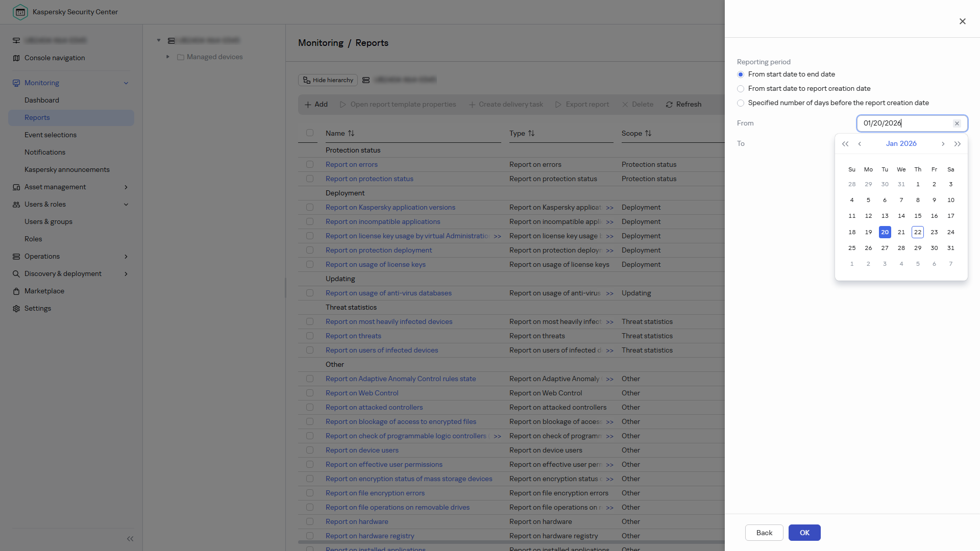Open Kaspersky announcements menu item
The height and width of the screenshot is (551, 980).
pyautogui.click(x=67, y=170)
